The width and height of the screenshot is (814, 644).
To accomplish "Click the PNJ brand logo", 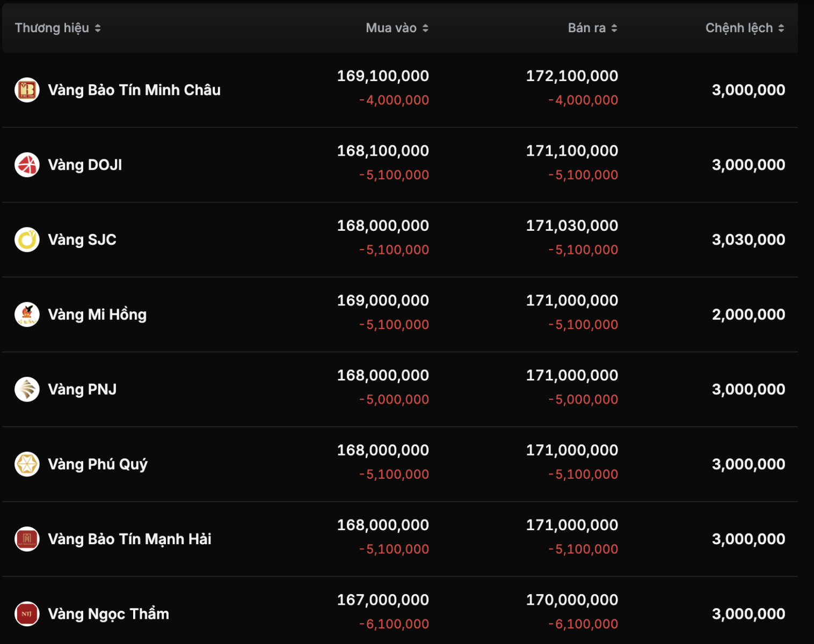I will [27, 389].
